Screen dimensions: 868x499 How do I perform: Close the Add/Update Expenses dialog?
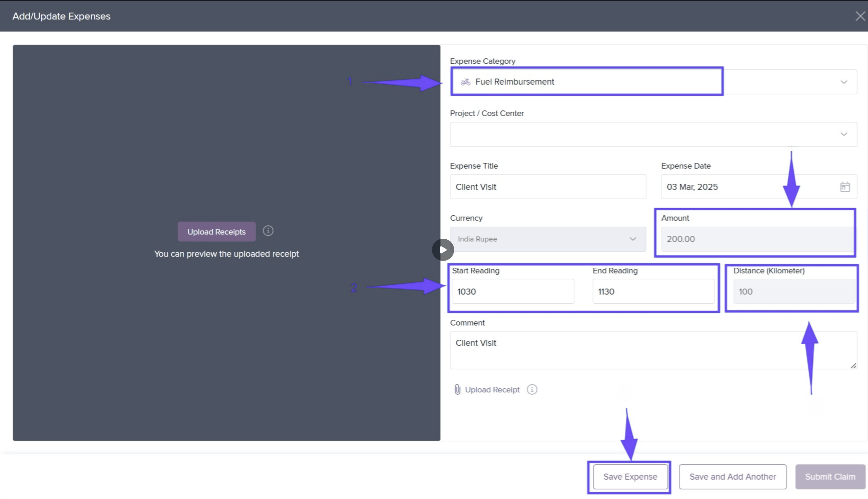pyautogui.click(x=860, y=16)
